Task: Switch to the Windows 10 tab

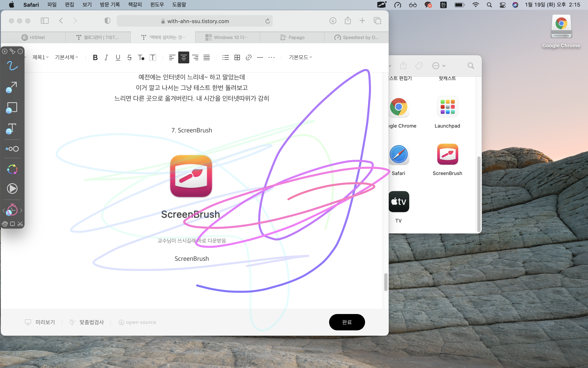Action: (228, 37)
